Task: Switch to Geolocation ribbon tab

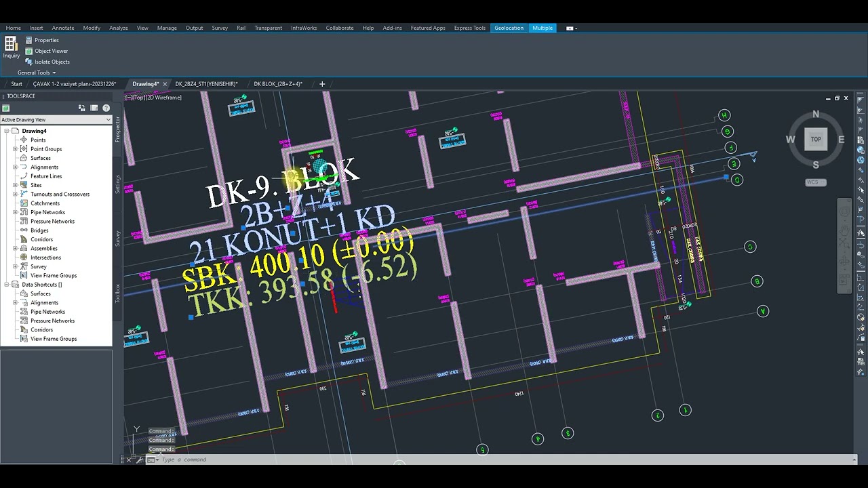Action: click(x=509, y=28)
